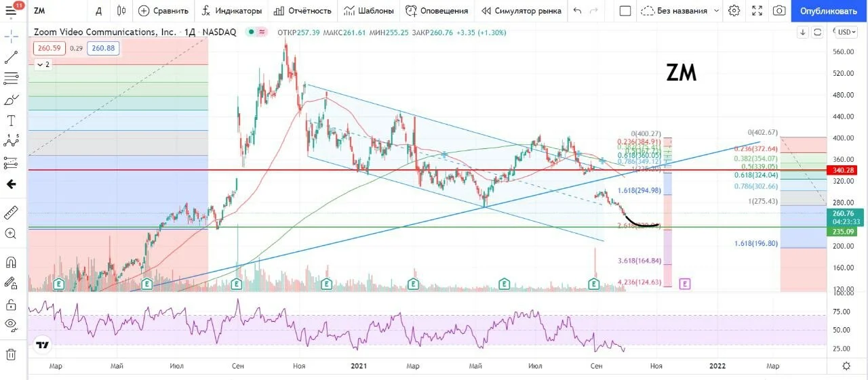This screenshot has height=380, width=868.
Task: Open the zoom in tool
Action: click(x=11, y=234)
